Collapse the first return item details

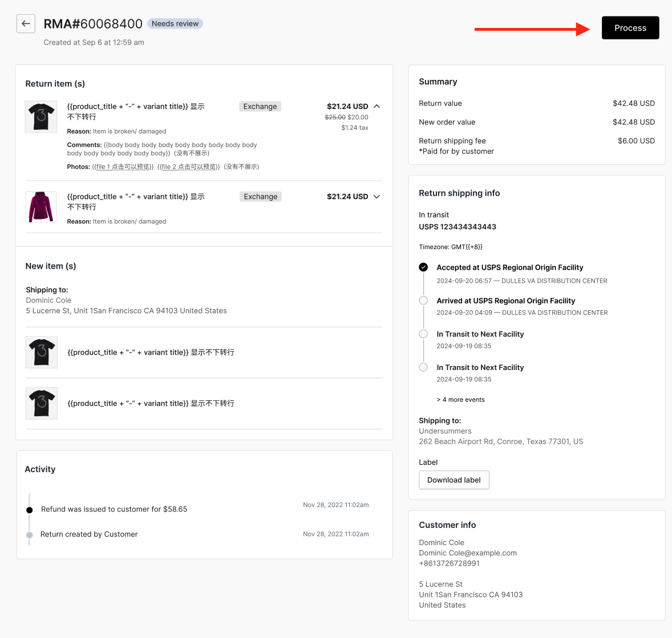point(377,107)
